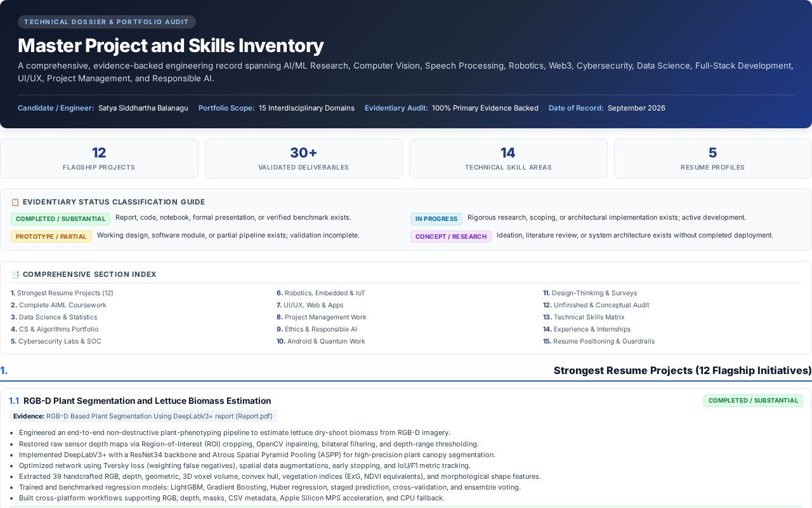Image resolution: width=812 pixels, height=508 pixels.
Task: Click the bullet about Apple Silicon MPS acceleration
Action: click(232, 498)
